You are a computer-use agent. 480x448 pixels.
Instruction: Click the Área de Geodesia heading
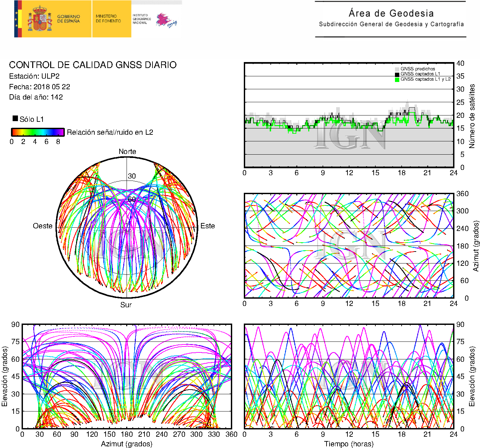tap(391, 13)
